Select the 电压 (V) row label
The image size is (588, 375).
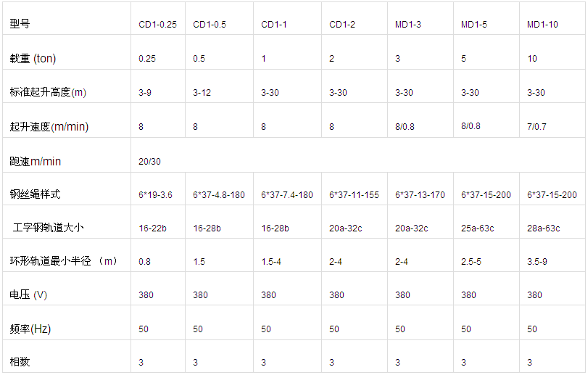[28, 295]
